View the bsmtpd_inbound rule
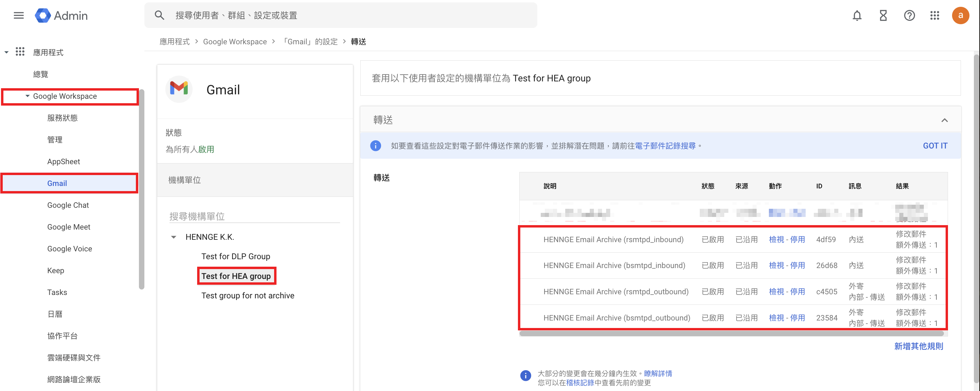Image resolution: width=980 pixels, height=391 pixels. pos(776,265)
